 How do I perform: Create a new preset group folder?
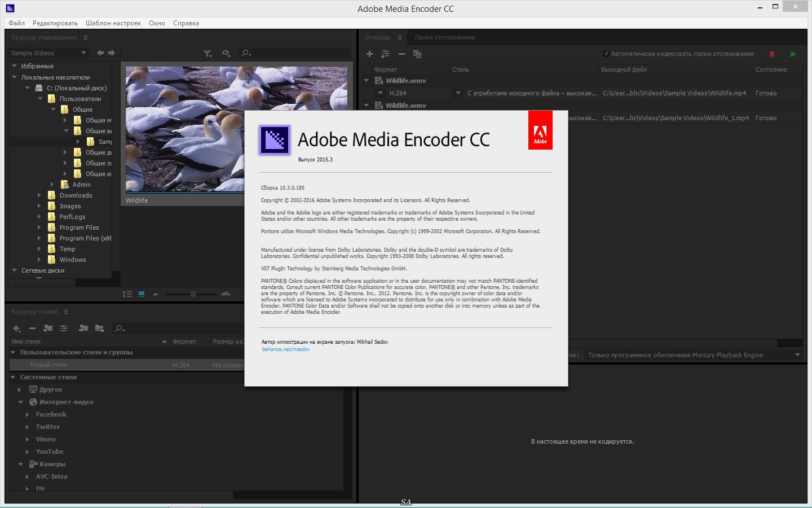pyautogui.click(x=48, y=329)
